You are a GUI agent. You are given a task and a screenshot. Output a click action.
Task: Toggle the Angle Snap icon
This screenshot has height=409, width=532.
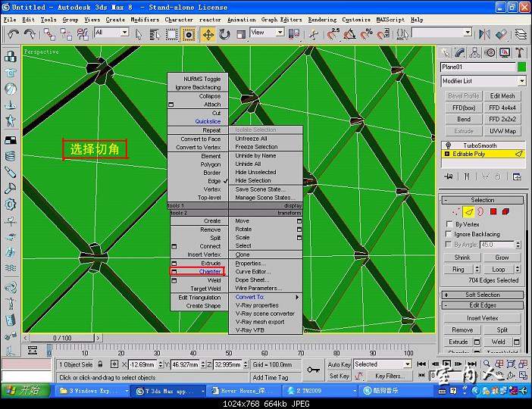pyautogui.click(x=350, y=34)
